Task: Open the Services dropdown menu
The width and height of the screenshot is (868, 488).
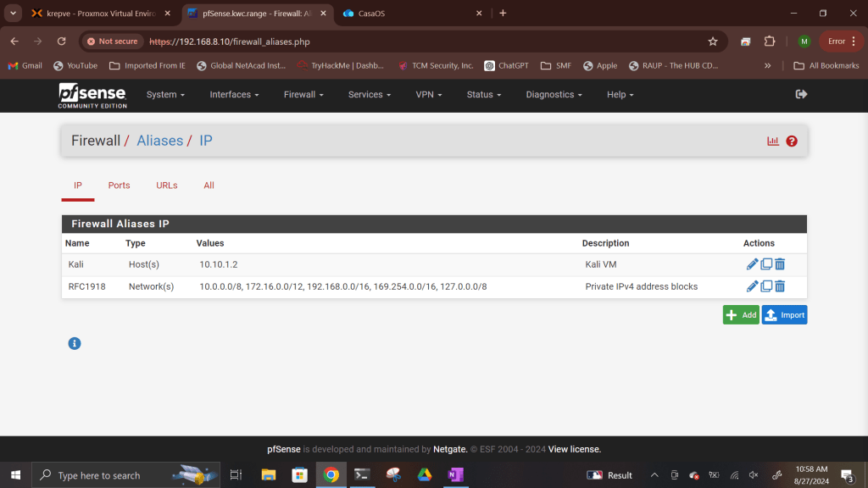Action: point(370,95)
